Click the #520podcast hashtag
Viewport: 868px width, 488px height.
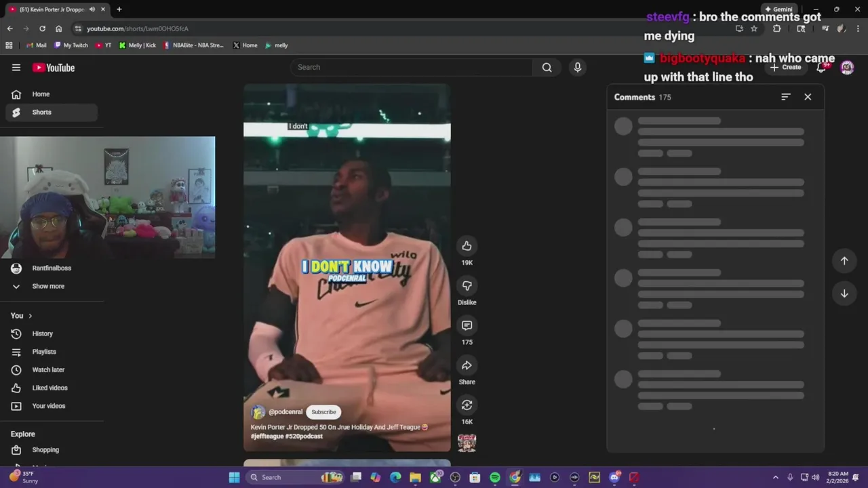coord(304,436)
